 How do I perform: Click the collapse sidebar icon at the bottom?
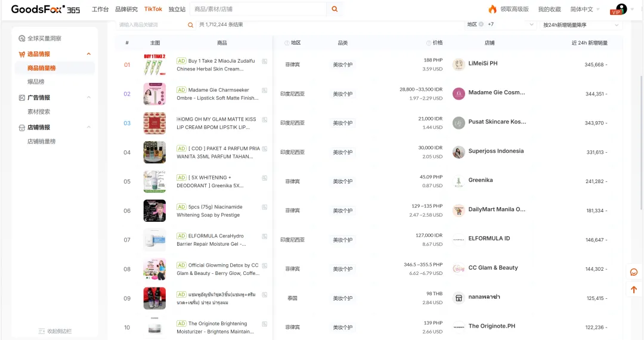tap(42, 331)
